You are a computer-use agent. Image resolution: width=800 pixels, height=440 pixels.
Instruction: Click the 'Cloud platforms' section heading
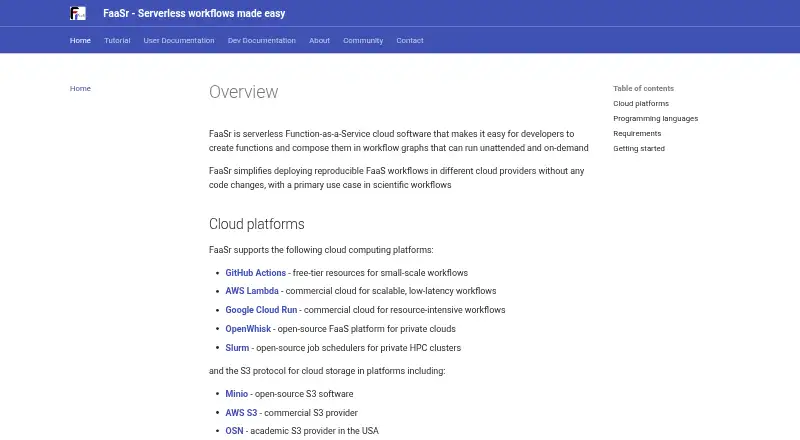pos(257,224)
